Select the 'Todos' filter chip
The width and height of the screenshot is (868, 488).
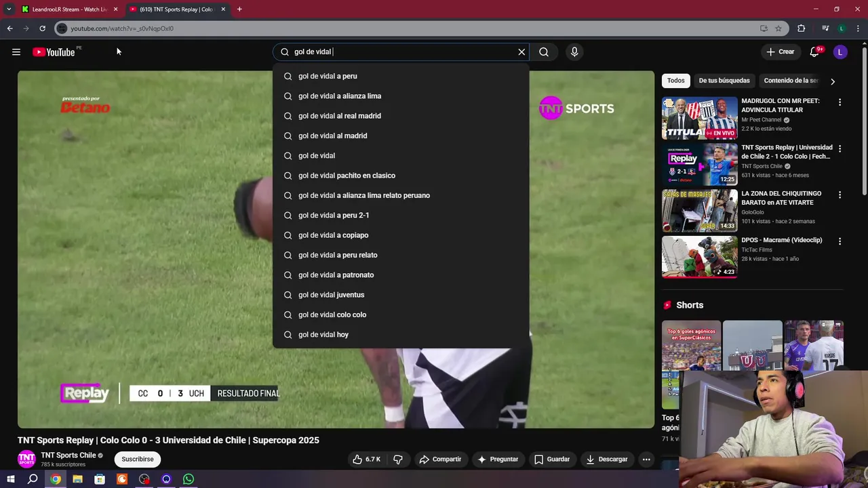[676, 81]
